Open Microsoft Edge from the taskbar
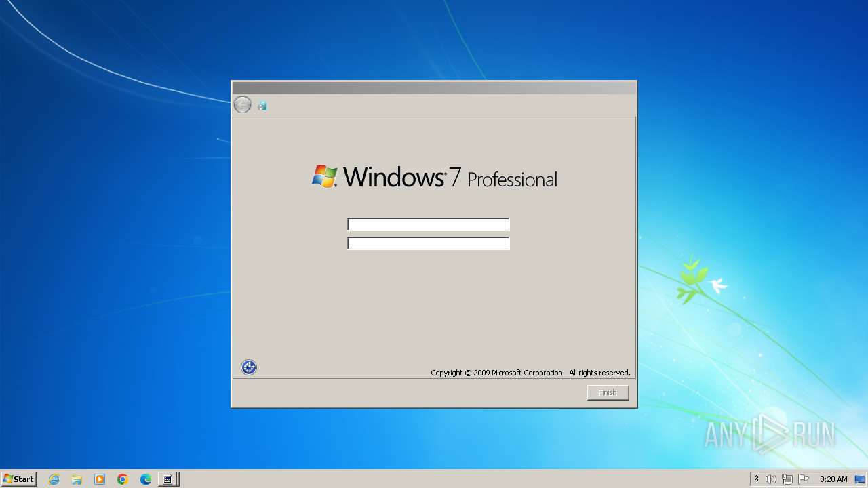Screen dimensions: 868x488 coord(146,479)
